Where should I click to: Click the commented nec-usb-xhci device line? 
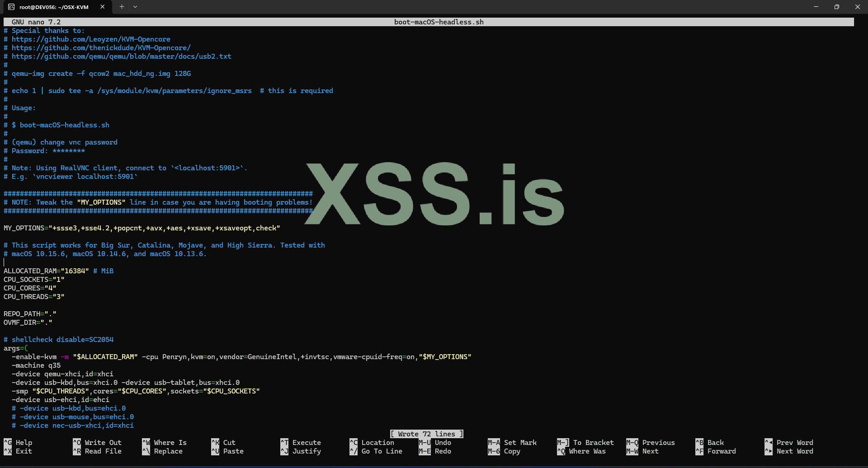coord(73,426)
